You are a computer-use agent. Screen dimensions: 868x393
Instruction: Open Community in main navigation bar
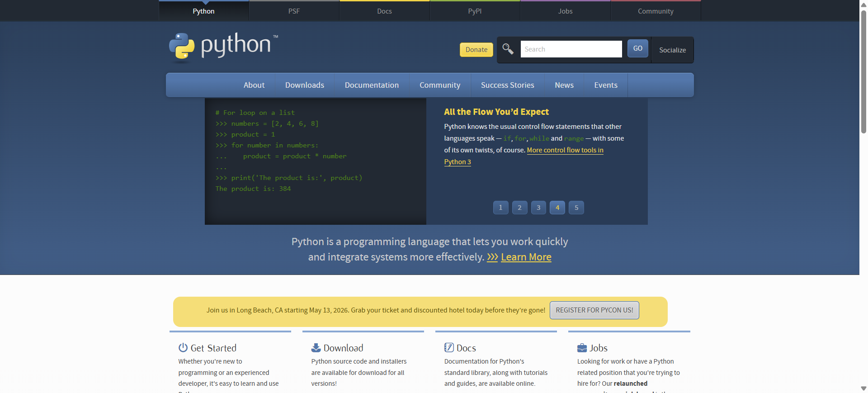coord(440,85)
